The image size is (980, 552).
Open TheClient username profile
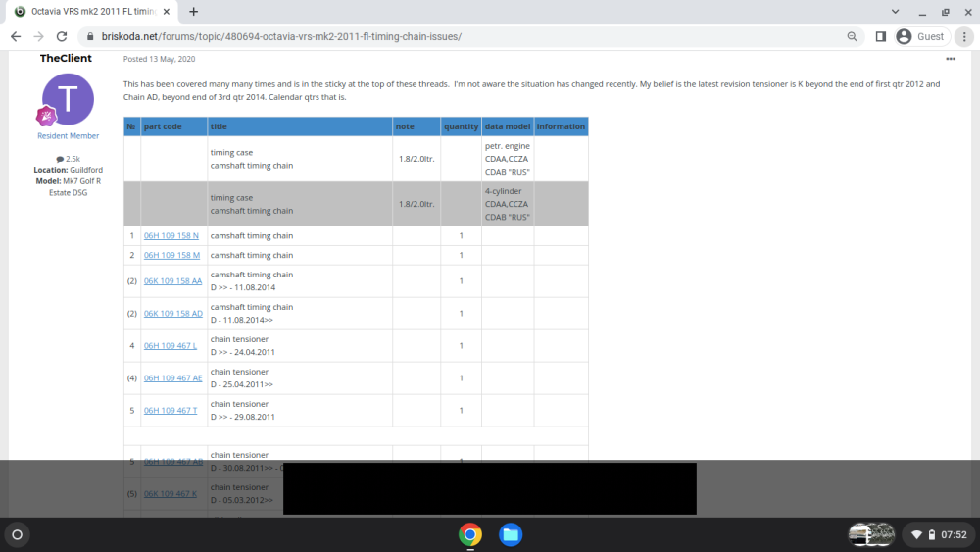(x=66, y=58)
